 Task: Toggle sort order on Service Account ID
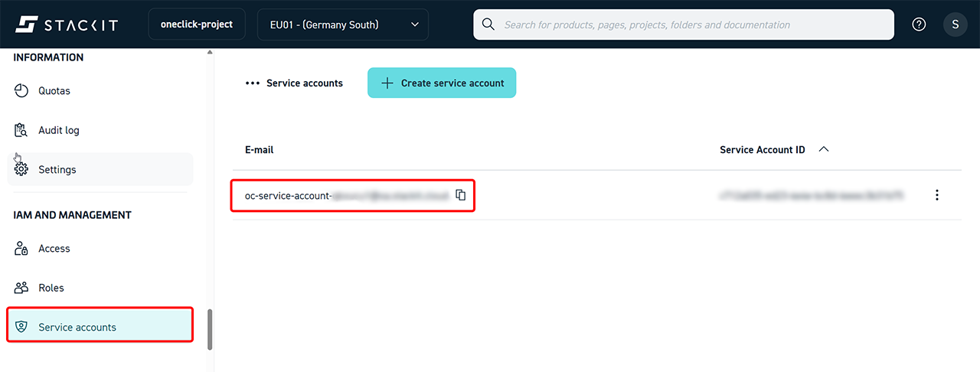point(823,150)
